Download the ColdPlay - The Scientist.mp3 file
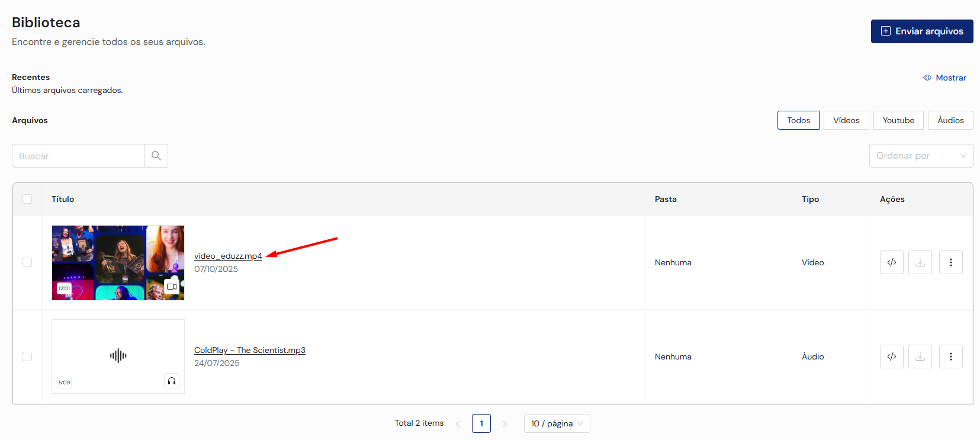This screenshot has height=440, width=980. [920, 357]
